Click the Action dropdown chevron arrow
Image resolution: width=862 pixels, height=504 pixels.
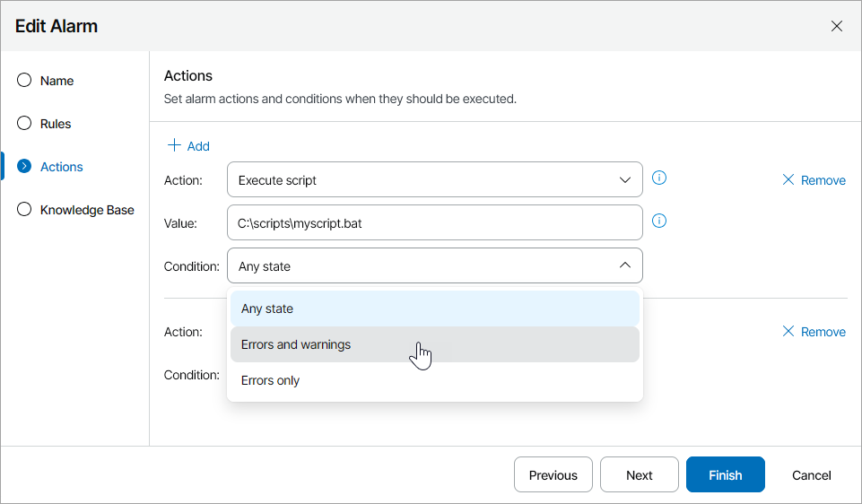tap(625, 180)
